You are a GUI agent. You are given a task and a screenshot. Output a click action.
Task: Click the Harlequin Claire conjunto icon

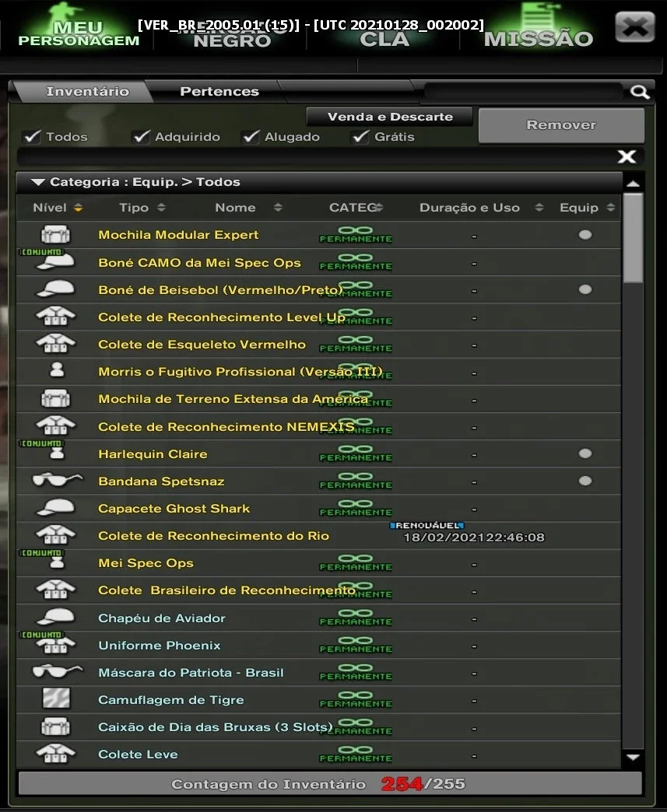coord(57,453)
